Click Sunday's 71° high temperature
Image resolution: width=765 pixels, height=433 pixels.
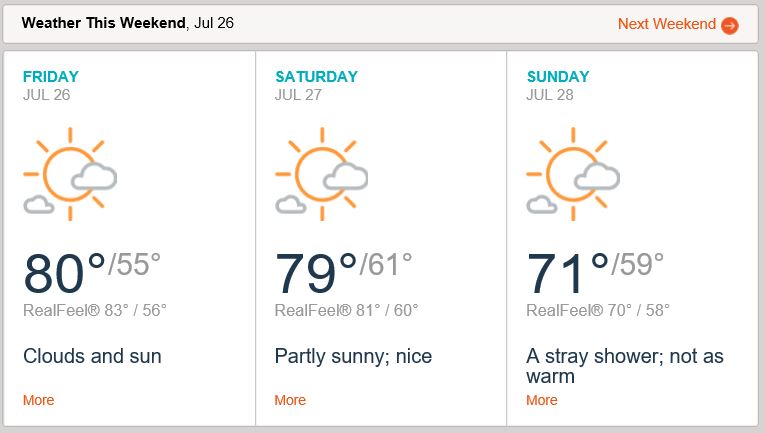click(567, 274)
